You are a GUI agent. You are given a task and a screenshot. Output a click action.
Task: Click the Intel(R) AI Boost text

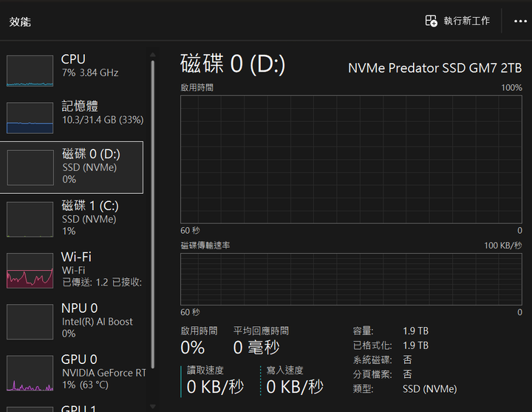click(98, 322)
